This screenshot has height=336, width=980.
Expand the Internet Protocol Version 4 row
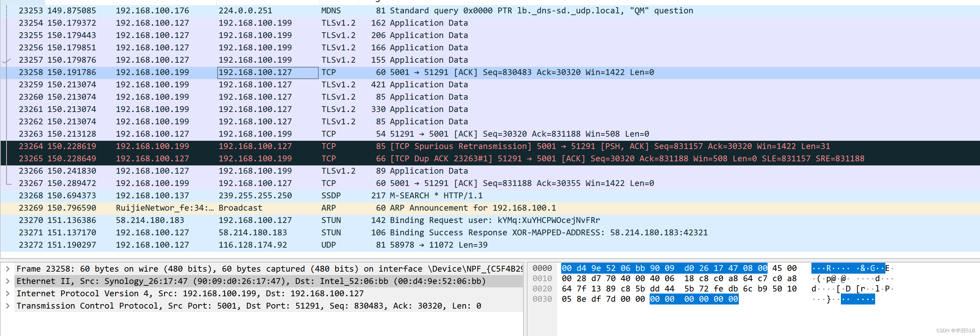pos(8,294)
